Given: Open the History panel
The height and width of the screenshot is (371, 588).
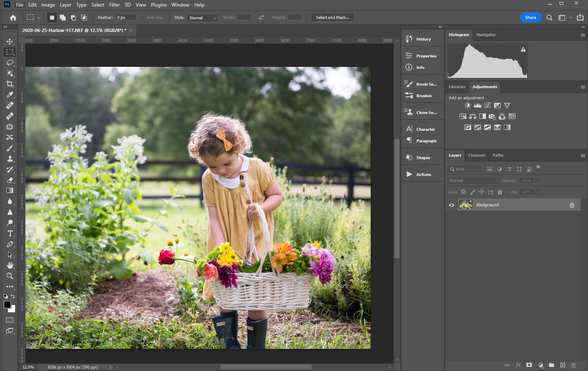Looking at the screenshot, I should click(423, 39).
